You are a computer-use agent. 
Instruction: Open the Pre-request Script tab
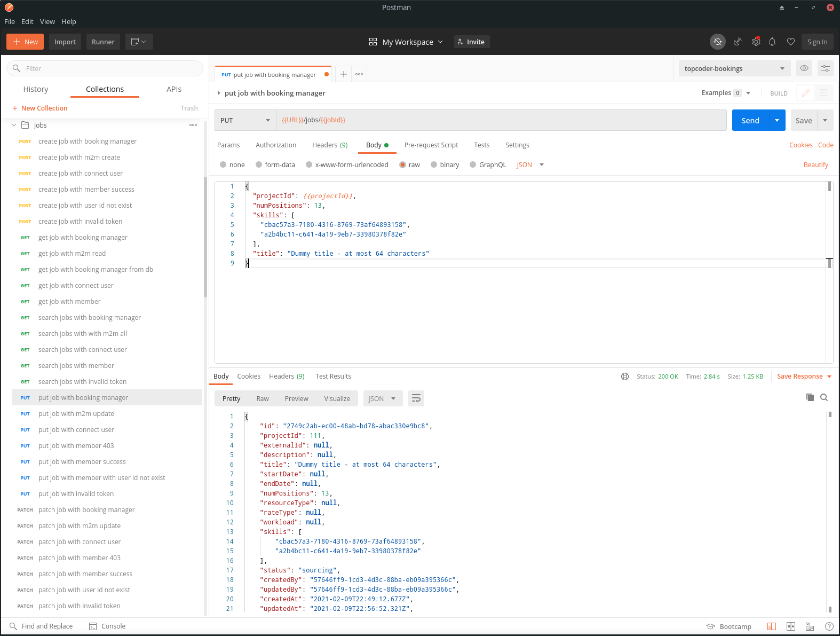point(431,145)
